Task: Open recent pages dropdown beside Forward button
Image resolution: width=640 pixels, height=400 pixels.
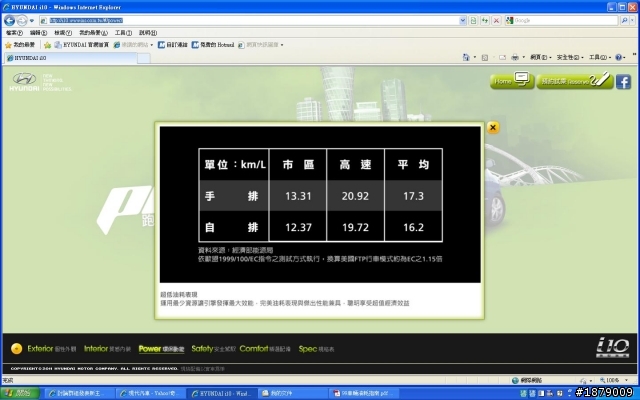Action: pyautogui.click(x=31, y=20)
